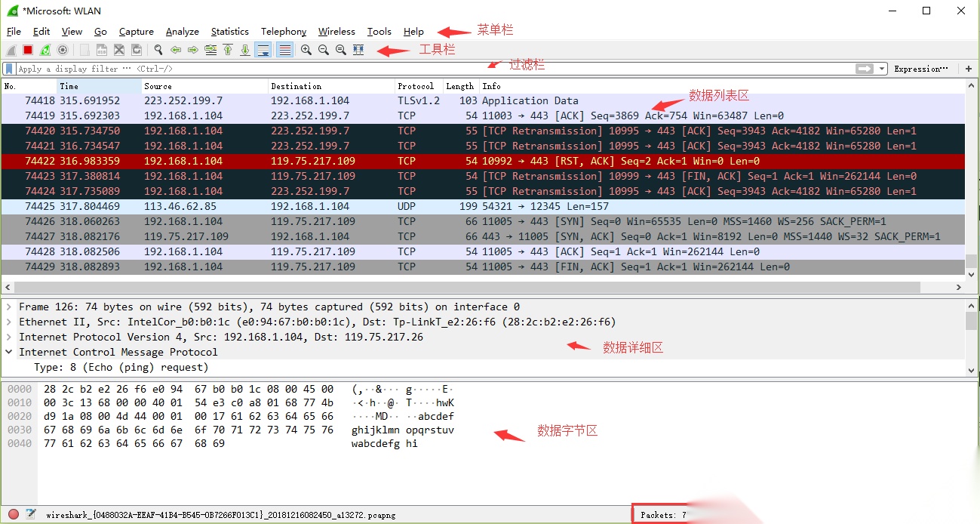The height and width of the screenshot is (524, 980).
Task: Open the Help menu
Action: click(413, 32)
